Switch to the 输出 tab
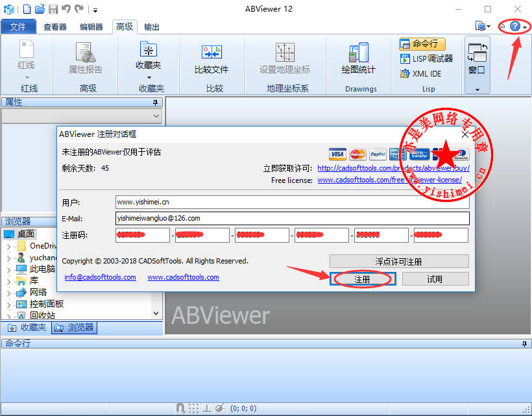 [x=151, y=27]
